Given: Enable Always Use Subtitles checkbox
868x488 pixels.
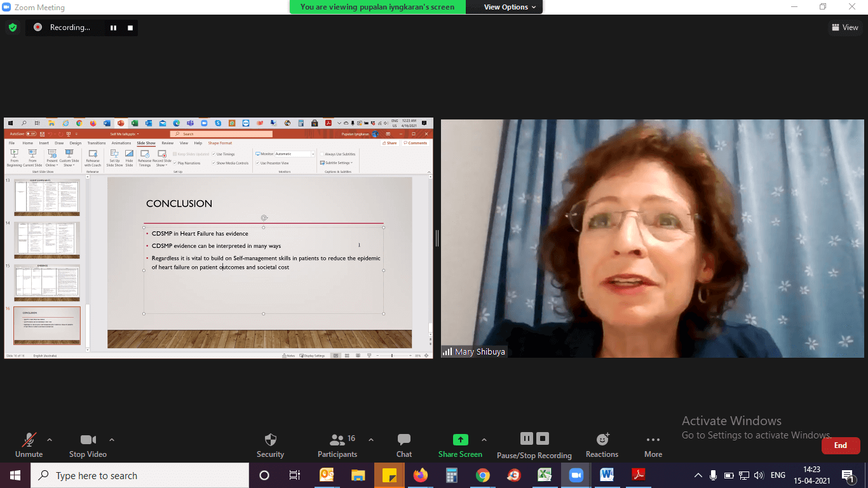Looking at the screenshot, I should click(322, 154).
